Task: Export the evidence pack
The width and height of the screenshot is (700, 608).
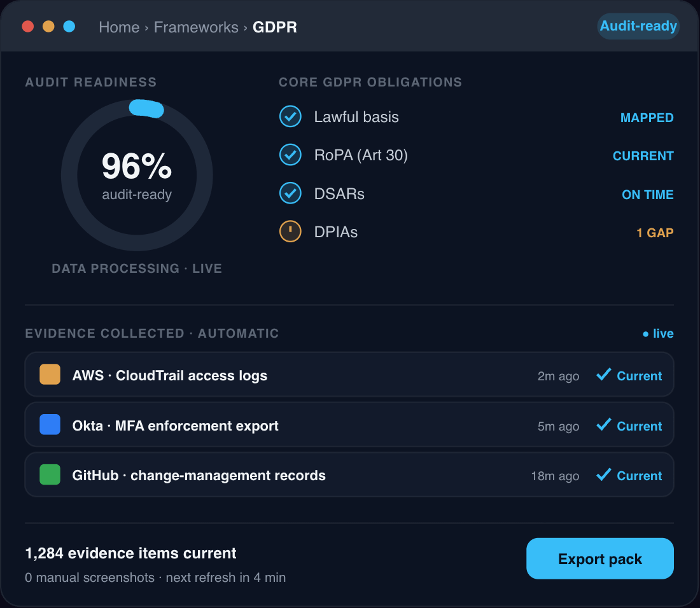Action: pyautogui.click(x=599, y=558)
